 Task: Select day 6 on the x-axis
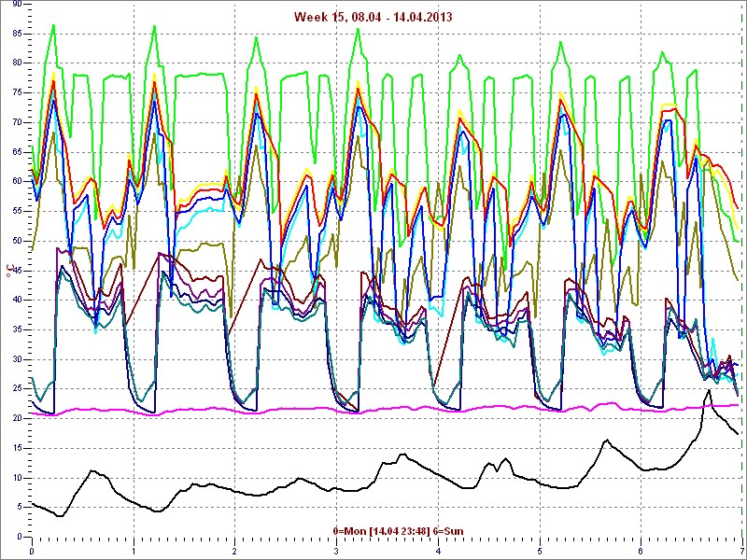coord(641,551)
